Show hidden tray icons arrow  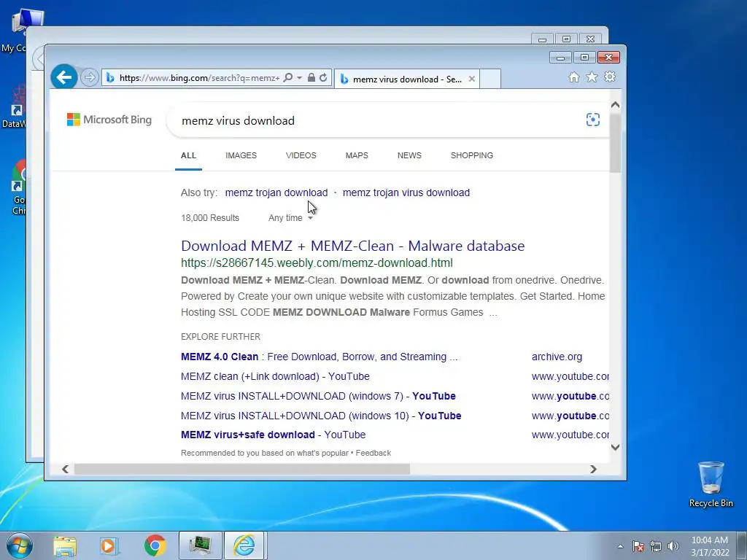pyautogui.click(x=620, y=546)
